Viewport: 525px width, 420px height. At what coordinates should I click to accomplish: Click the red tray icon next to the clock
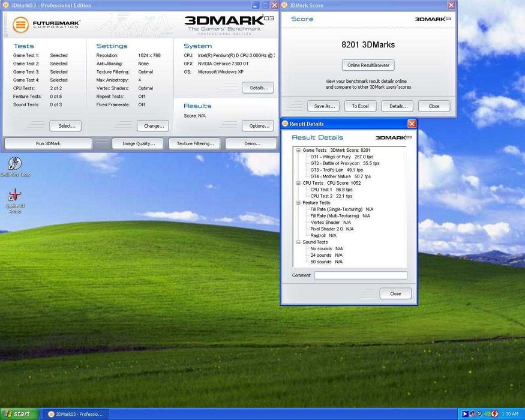[x=494, y=414]
